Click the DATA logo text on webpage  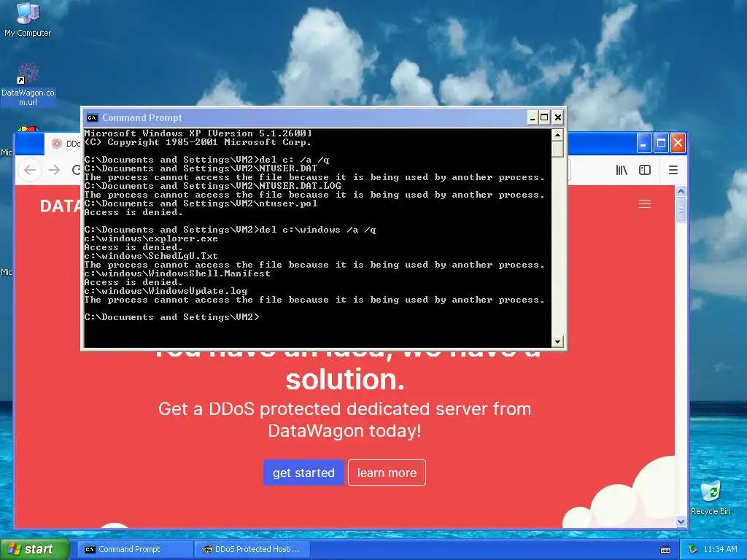[x=61, y=206]
